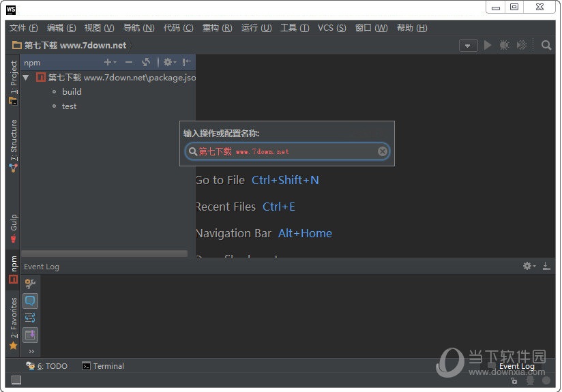Open the 编辑 (E) menu
Screen dimensions: 562x392
pyautogui.click(x=61, y=28)
